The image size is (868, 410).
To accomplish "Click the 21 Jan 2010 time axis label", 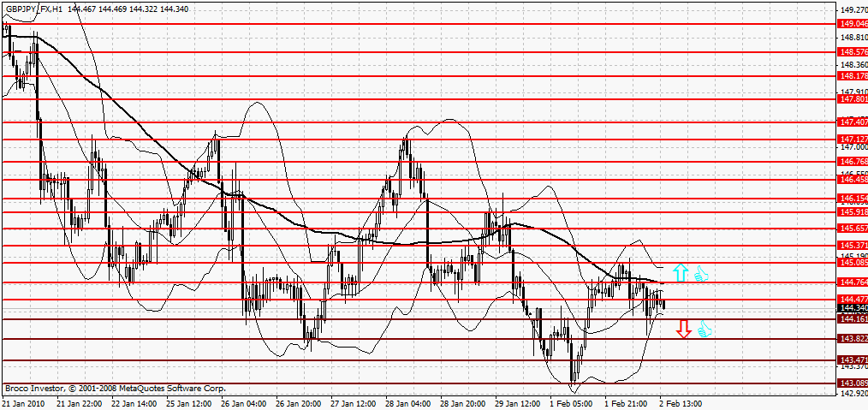I will tap(24, 404).
